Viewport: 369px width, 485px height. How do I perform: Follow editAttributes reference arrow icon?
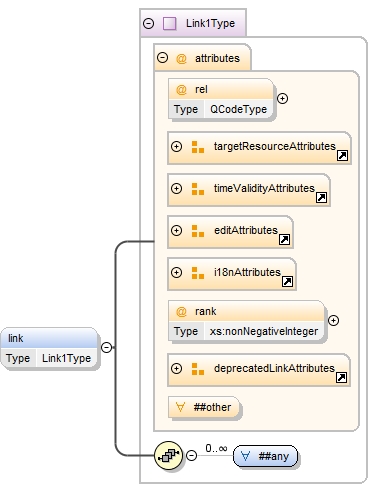(x=284, y=239)
